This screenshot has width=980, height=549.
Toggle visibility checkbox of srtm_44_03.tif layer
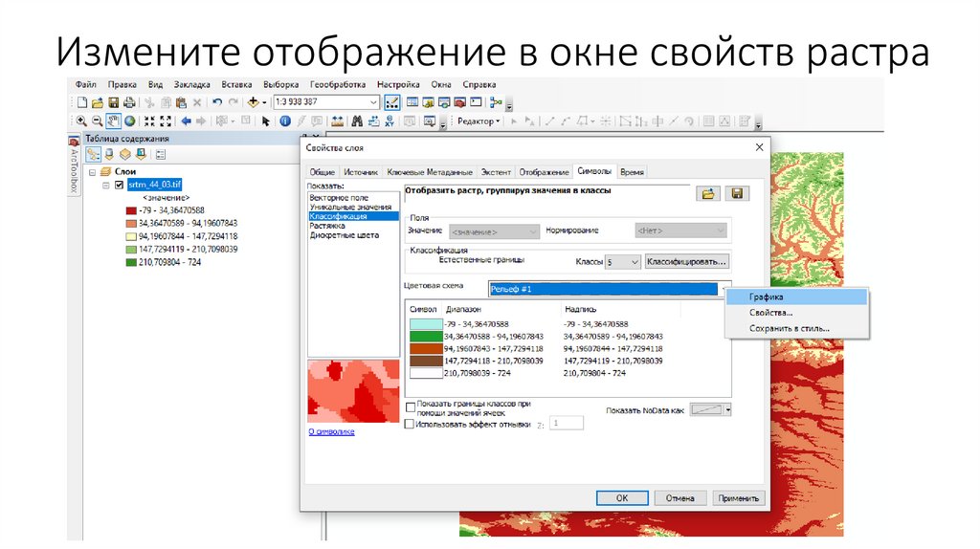(x=119, y=185)
